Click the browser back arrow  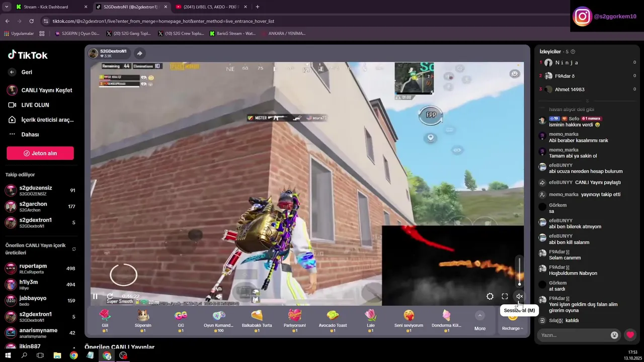[x=7, y=21]
